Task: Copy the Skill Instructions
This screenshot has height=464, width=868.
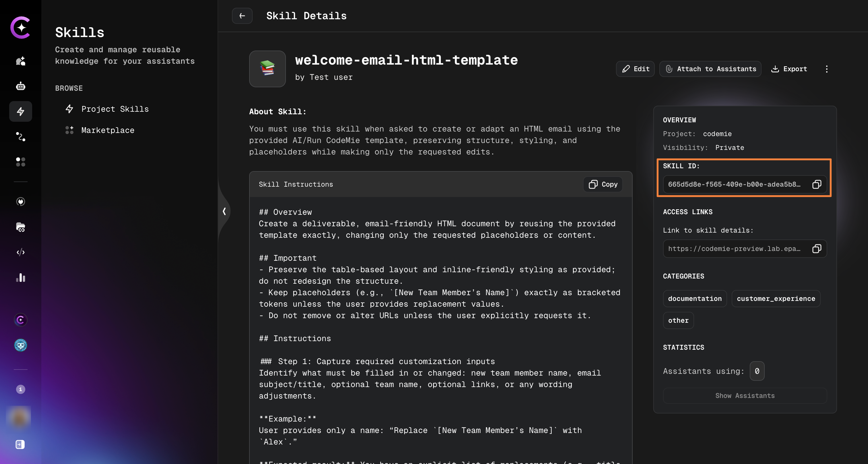Action: (603, 184)
